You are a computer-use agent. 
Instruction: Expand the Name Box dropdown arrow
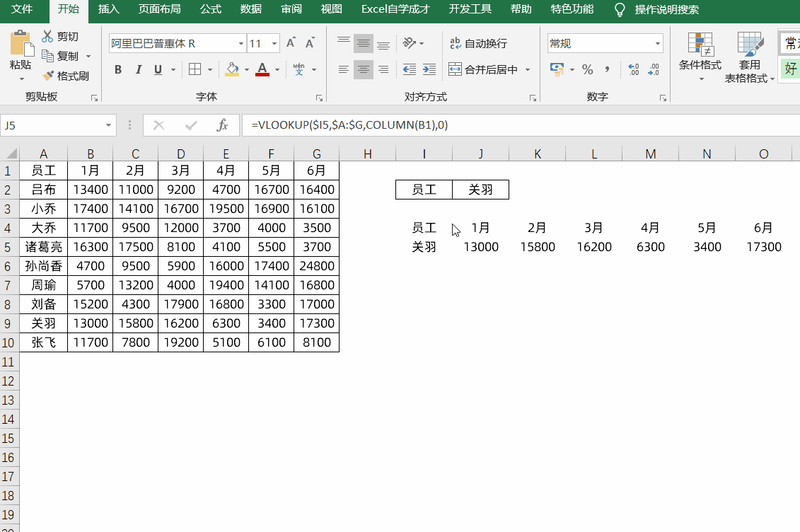[108, 125]
